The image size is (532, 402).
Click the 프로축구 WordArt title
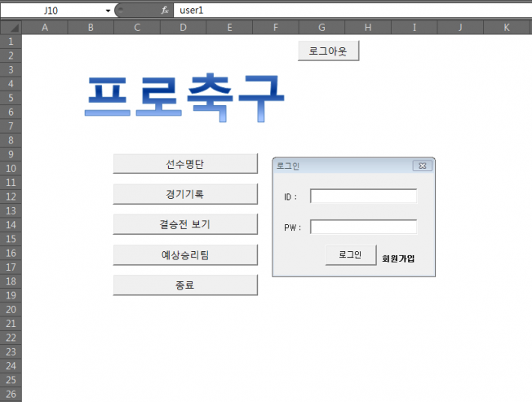184,99
